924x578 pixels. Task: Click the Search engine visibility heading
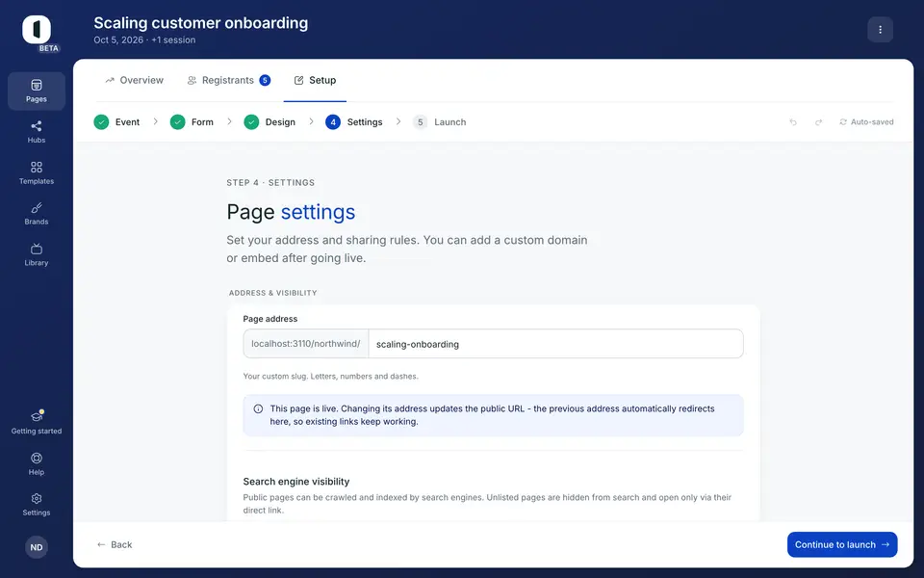296,482
